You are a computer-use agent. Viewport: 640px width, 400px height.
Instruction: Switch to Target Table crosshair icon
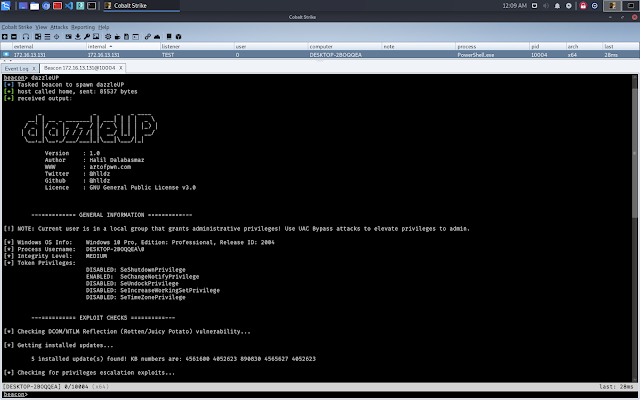(x=57, y=37)
